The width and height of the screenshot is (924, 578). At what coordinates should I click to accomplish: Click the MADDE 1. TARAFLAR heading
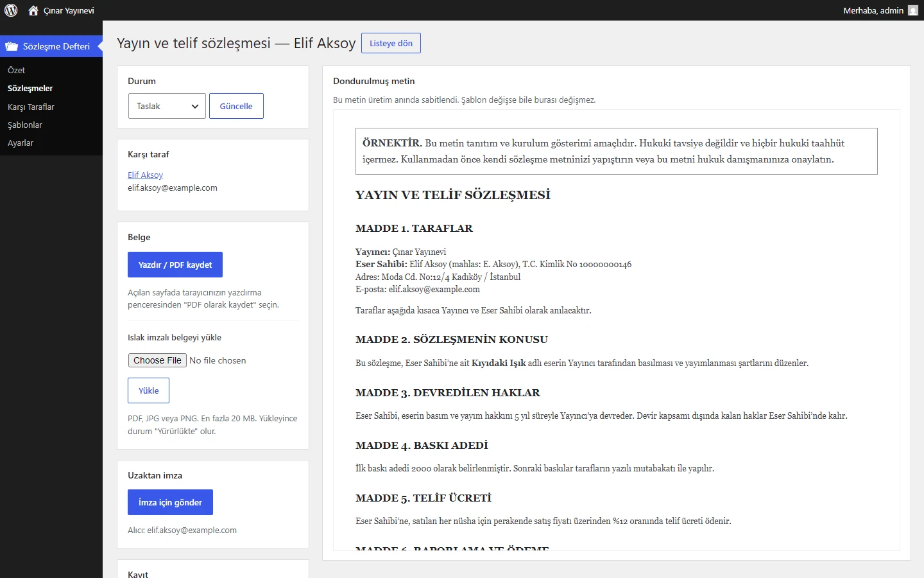click(x=414, y=229)
